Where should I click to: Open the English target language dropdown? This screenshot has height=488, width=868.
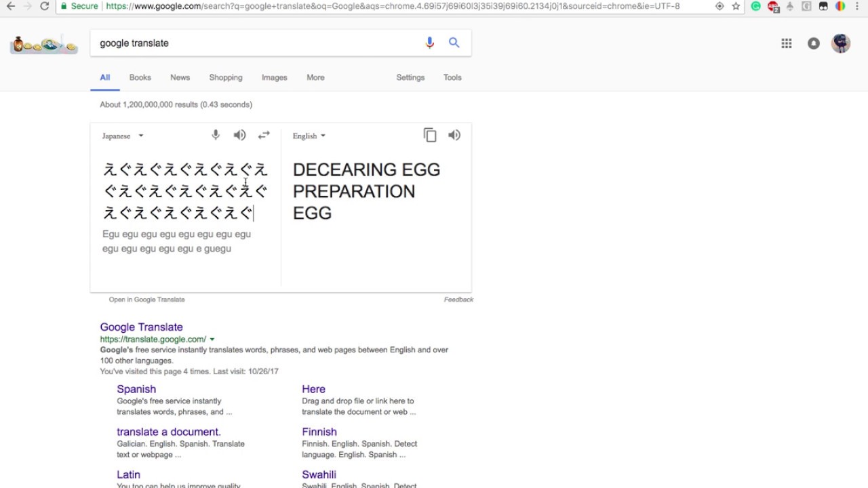pyautogui.click(x=309, y=136)
